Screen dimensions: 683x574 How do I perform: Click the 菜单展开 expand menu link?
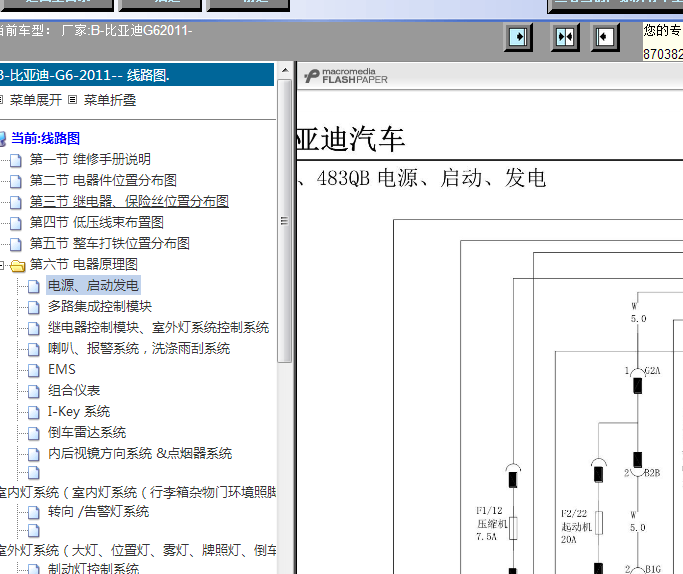pos(36,100)
